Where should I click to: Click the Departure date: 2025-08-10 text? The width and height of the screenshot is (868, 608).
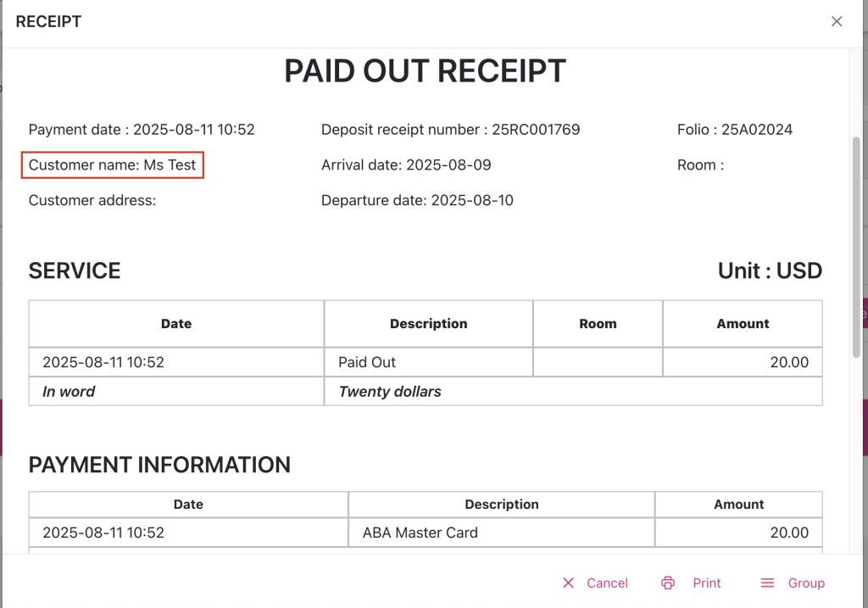417,201
